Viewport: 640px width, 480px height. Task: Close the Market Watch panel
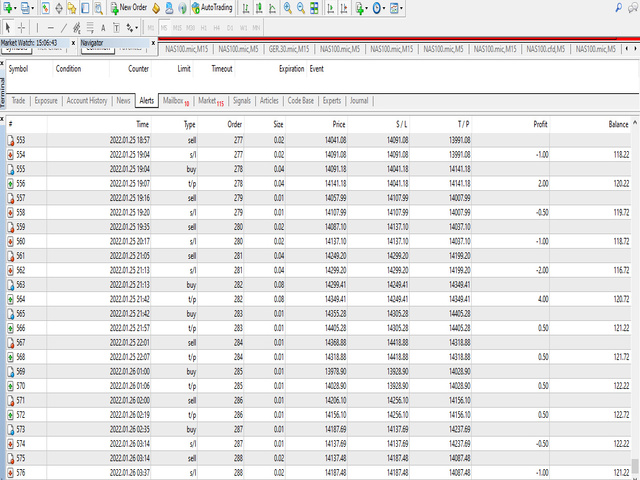point(72,44)
